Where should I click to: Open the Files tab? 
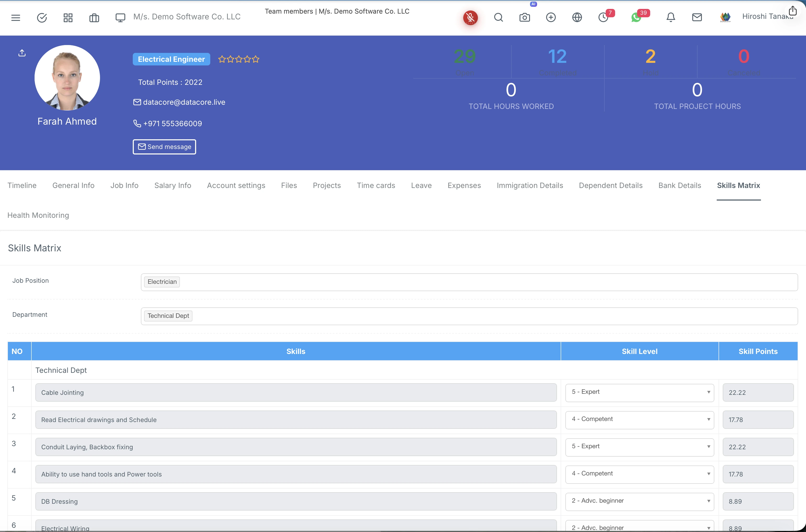point(289,186)
